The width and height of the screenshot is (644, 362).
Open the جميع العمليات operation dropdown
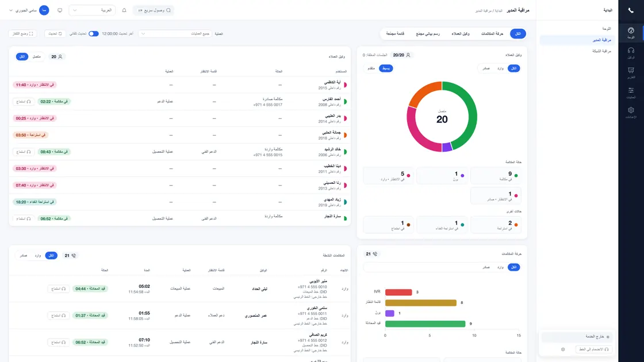coord(176,34)
